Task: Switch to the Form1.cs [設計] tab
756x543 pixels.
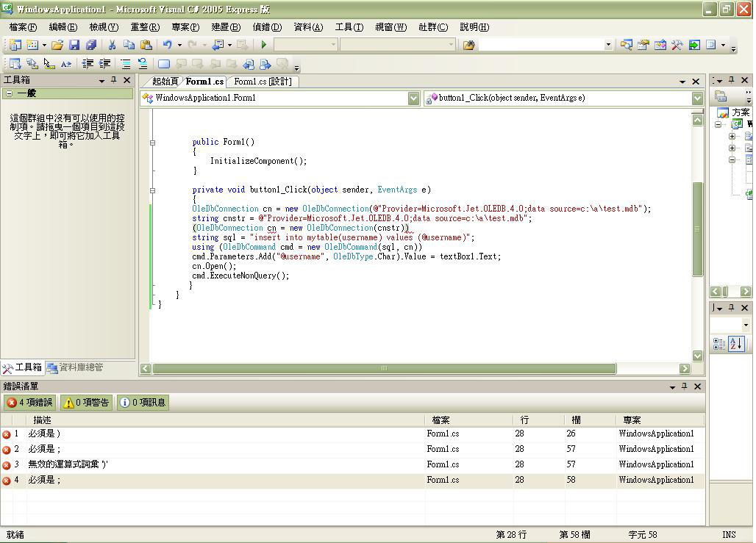Action: [263, 82]
